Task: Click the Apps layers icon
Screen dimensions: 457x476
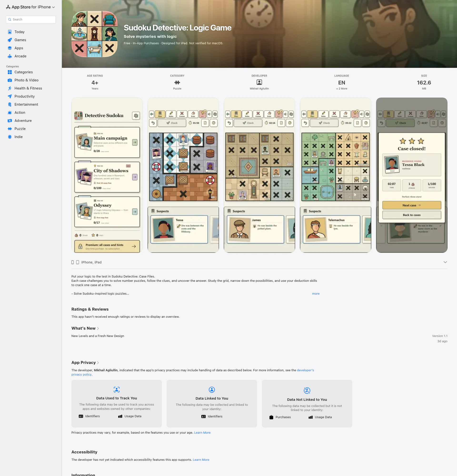Action: tap(10, 48)
